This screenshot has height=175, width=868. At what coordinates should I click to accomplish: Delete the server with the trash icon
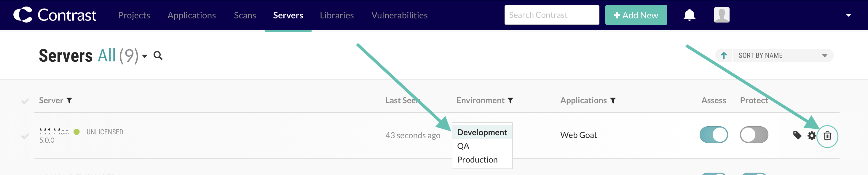pos(827,136)
